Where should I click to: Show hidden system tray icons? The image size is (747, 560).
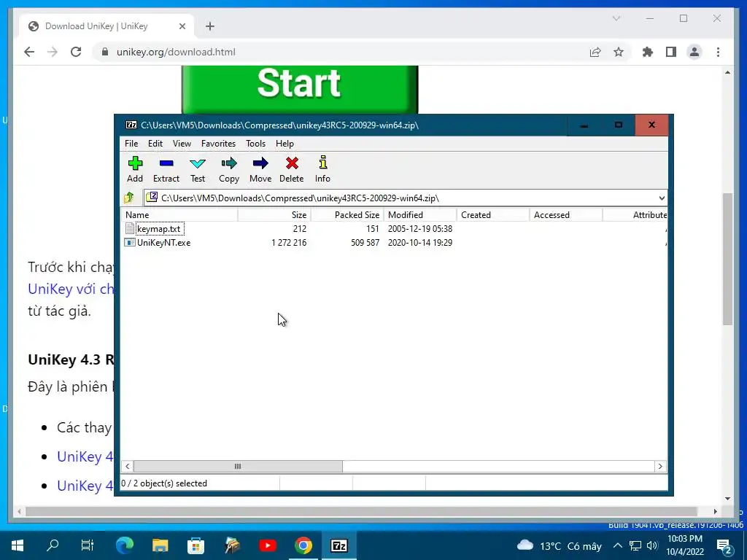tap(617, 545)
